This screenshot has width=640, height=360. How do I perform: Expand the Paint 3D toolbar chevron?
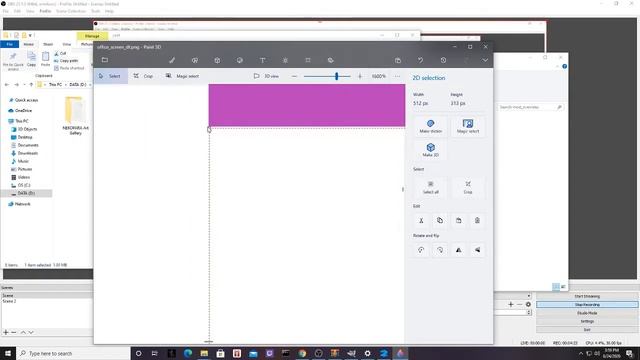[485, 60]
